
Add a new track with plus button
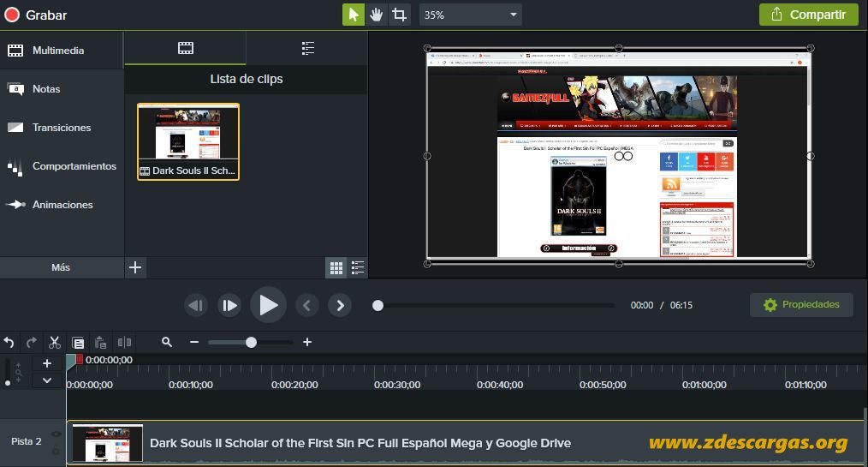pyautogui.click(x=47, y=363)
